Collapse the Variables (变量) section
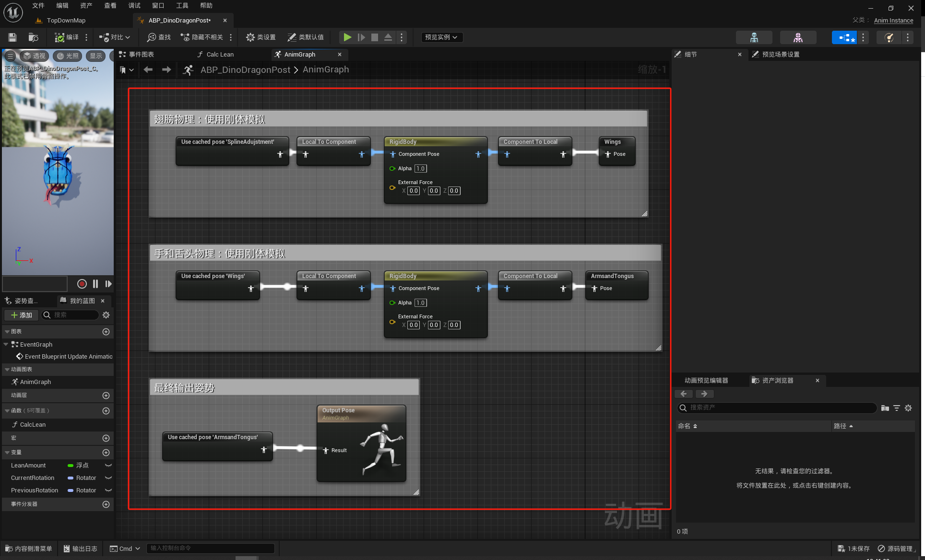 coord(7,452)
